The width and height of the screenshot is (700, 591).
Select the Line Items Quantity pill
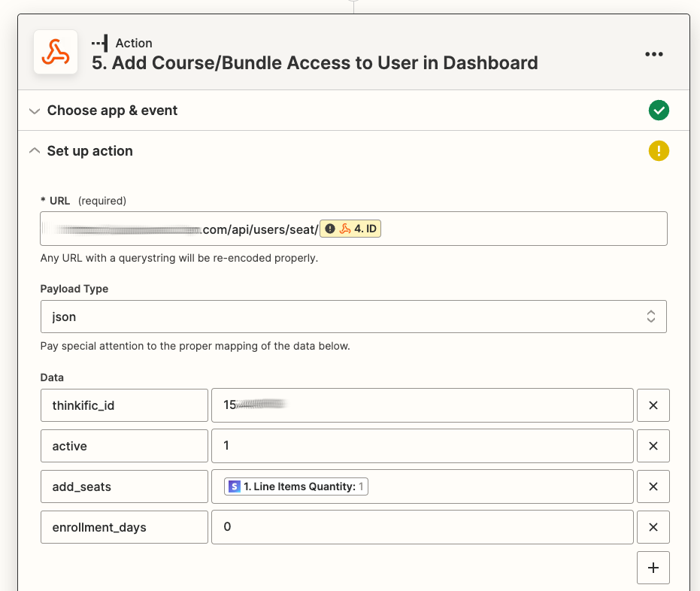tap(296, 486)
